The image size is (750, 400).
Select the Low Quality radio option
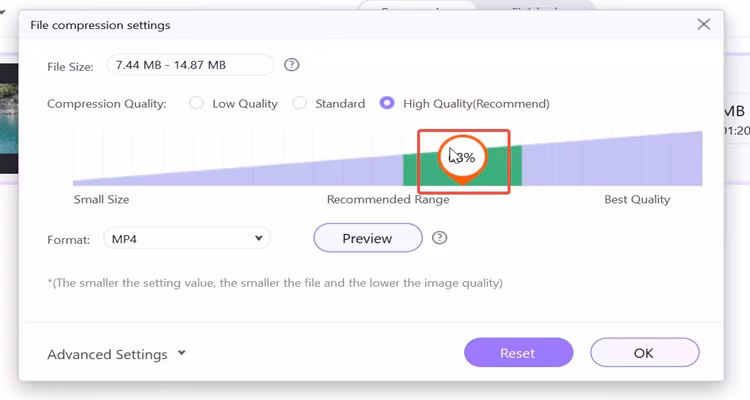[196, 103]
